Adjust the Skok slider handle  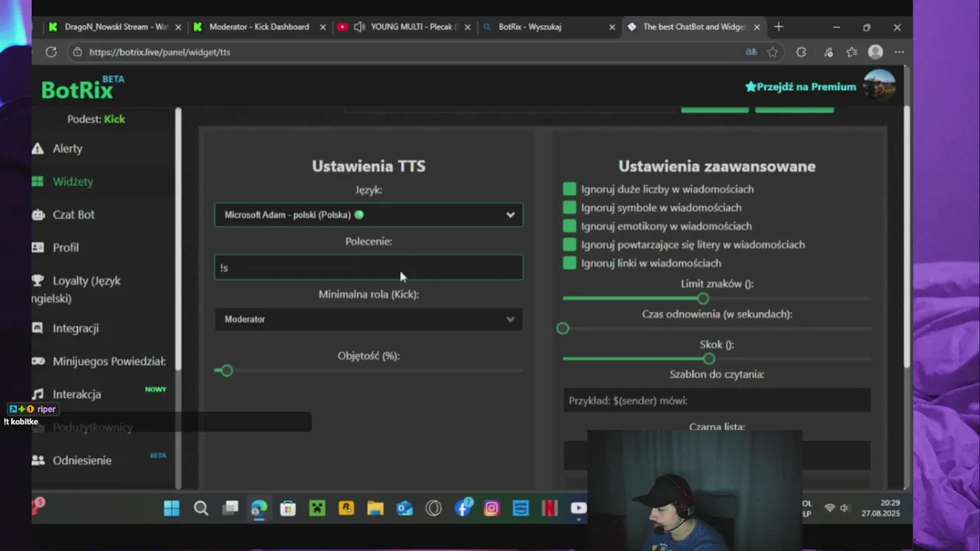coord(709,358)
